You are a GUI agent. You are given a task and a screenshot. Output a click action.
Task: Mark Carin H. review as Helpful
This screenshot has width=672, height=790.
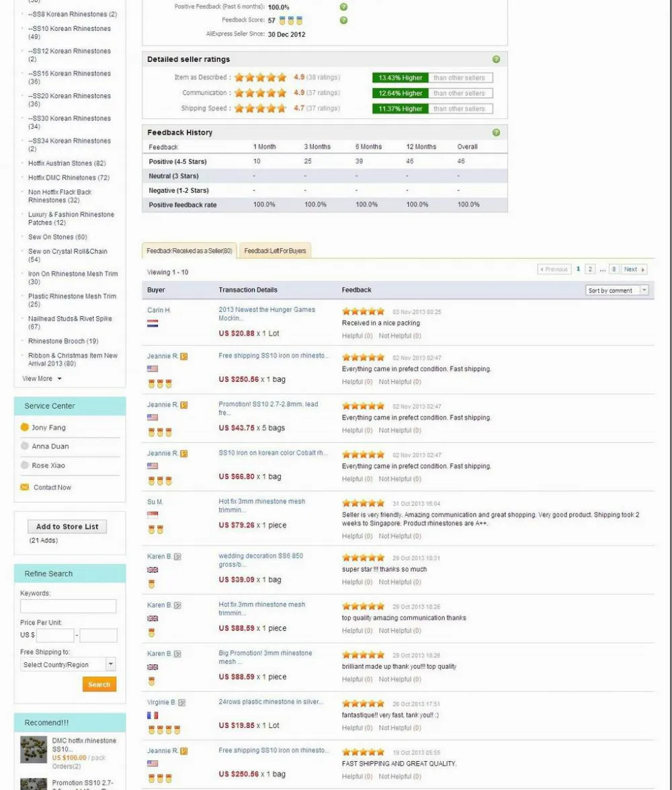pos(357,336)
